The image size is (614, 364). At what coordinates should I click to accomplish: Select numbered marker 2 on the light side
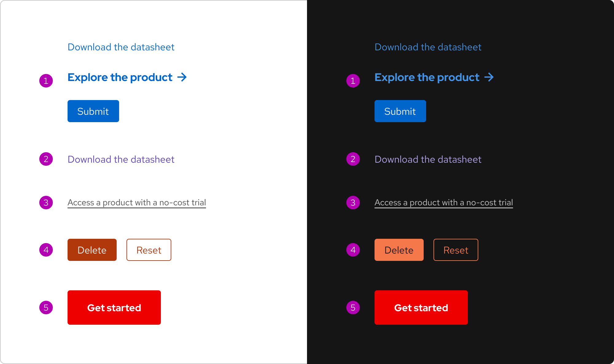click(x=46, y=159)
